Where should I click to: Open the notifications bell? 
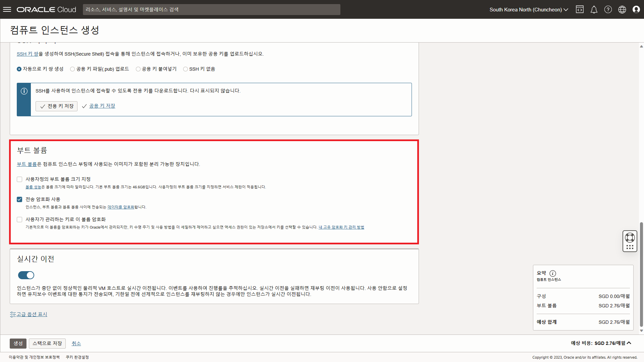[594, 9]
